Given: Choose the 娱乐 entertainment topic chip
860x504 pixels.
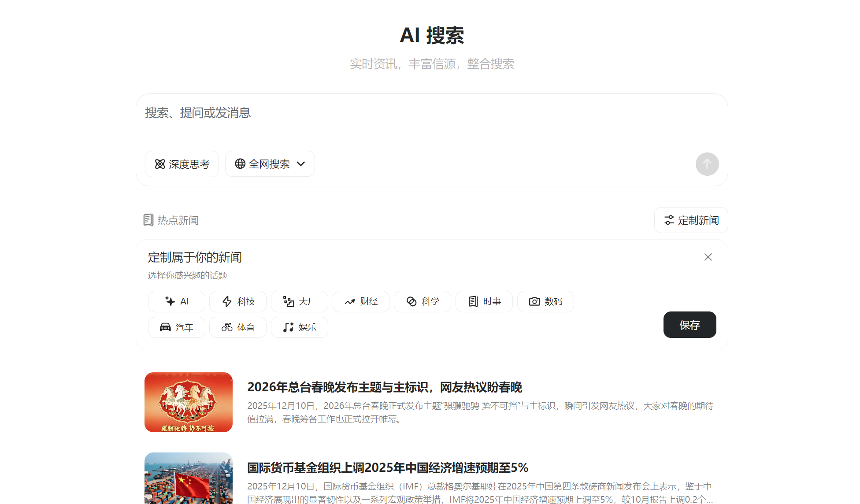Looking at the screenshot, I should [300, 327].
